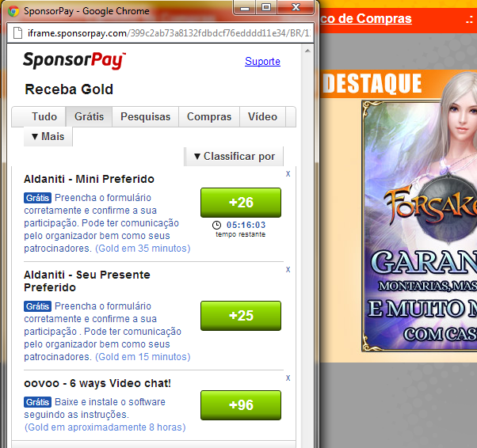Viewport: 477px width, 448px height.
Task: Open the Pesquisas tab
Action: pyautogui.click(x=146, y=116)
